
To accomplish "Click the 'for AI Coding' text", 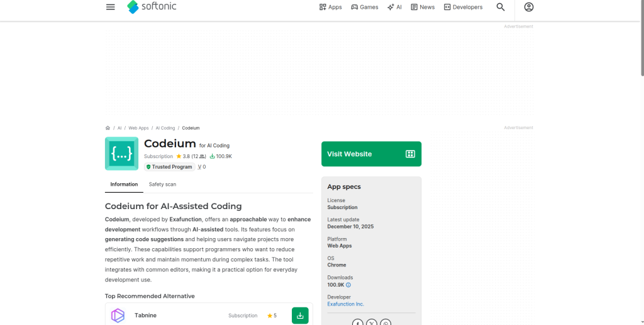I will click(x=214, y=145).
